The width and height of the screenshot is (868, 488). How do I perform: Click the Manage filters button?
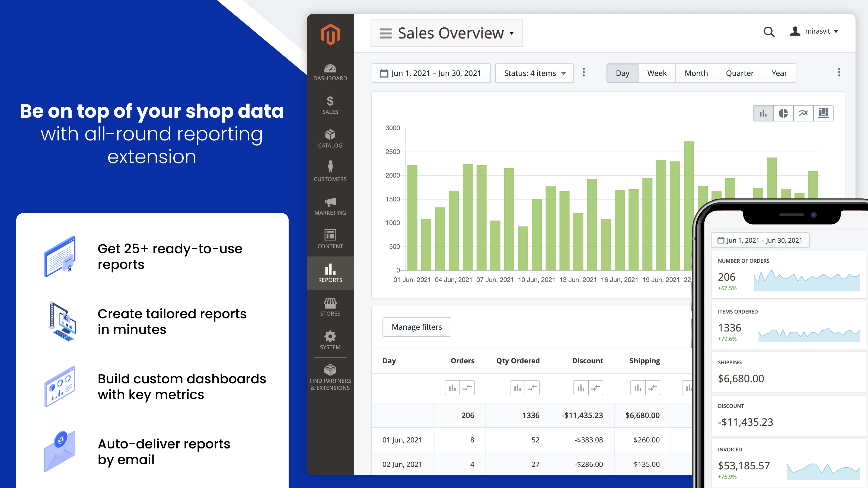pos(417,326)
